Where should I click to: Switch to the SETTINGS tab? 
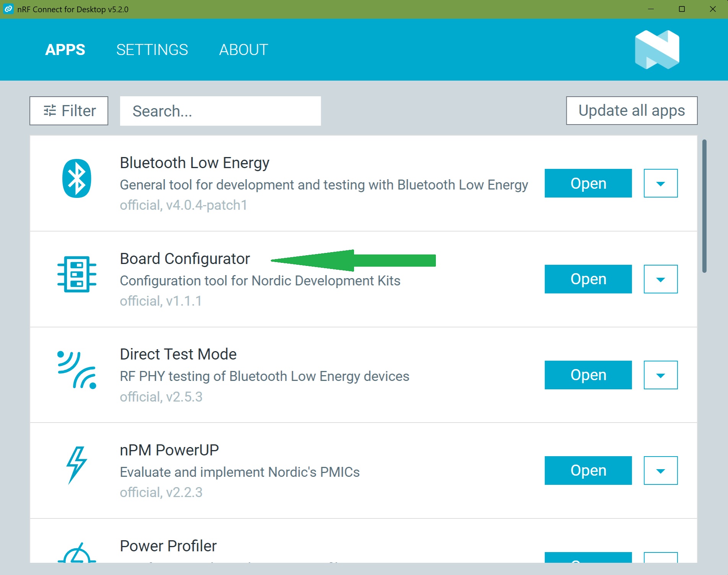(x=152, y=50)
